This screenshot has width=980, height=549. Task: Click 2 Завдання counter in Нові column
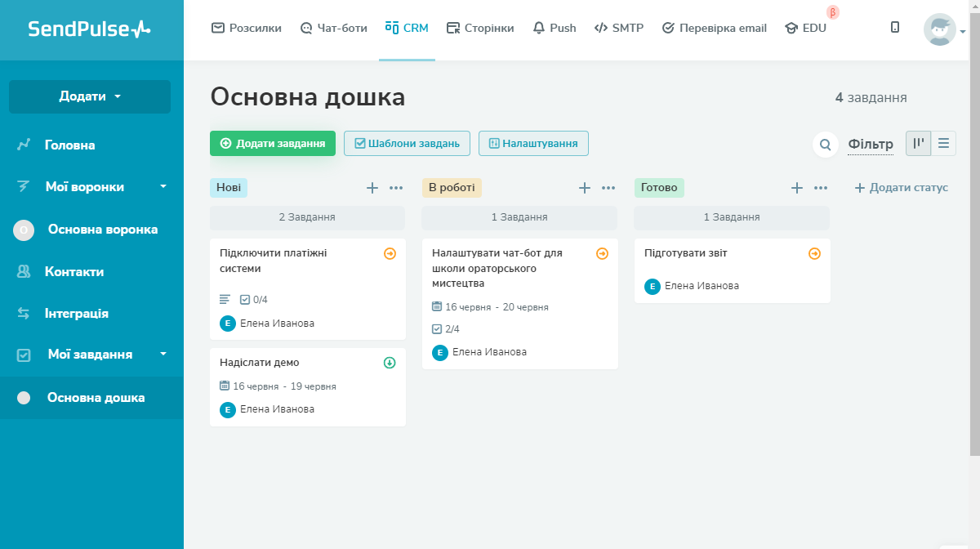click(x=307, y=217)
